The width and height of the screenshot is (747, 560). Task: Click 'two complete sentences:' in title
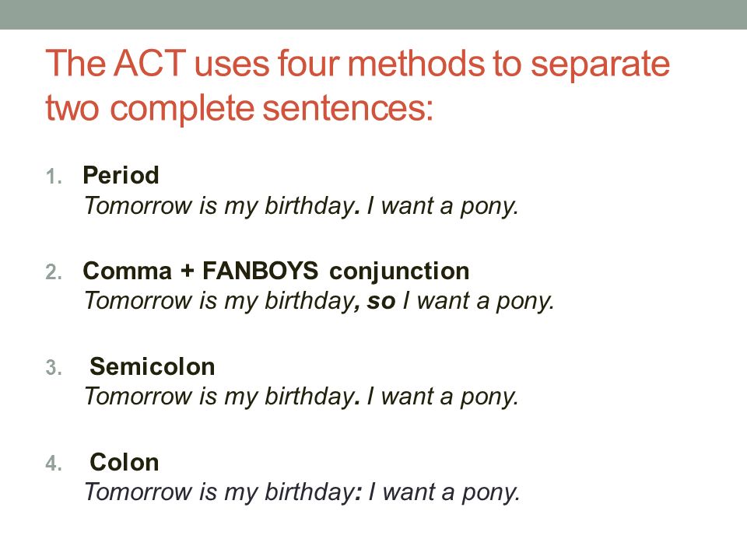pos(239,109)
